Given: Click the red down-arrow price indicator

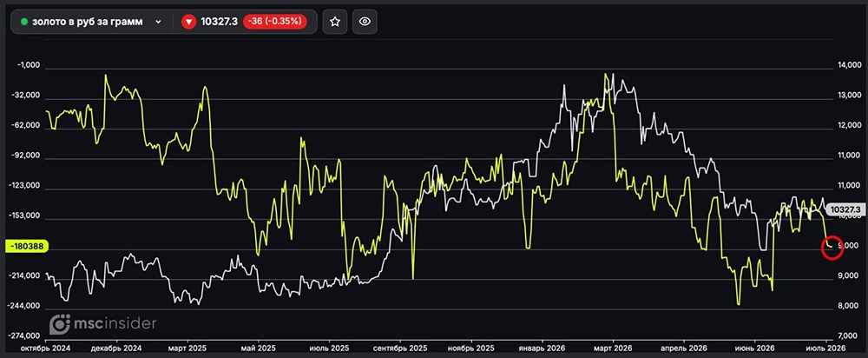Looking at the screenshot, I should 189,22.
